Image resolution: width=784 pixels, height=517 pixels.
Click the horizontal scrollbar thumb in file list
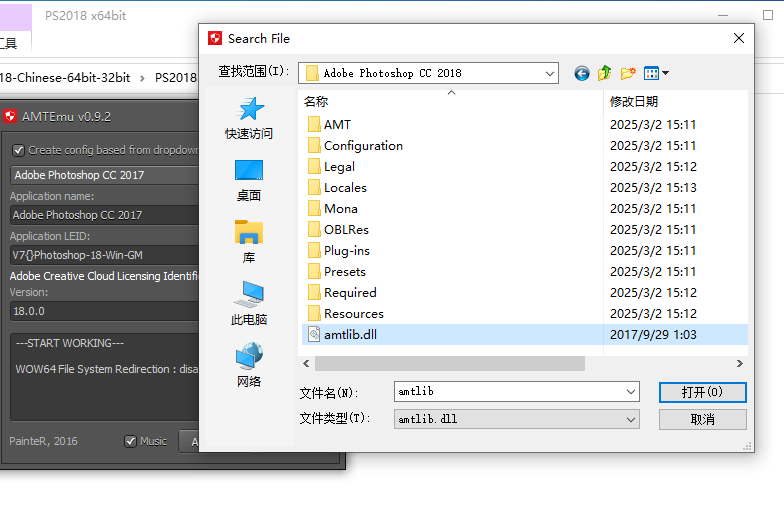(x=450, y=364)
